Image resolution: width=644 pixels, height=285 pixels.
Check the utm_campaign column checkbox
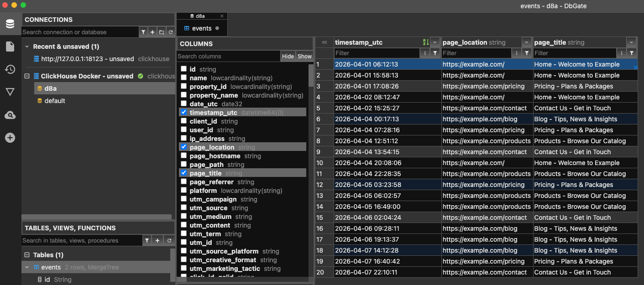183,199
